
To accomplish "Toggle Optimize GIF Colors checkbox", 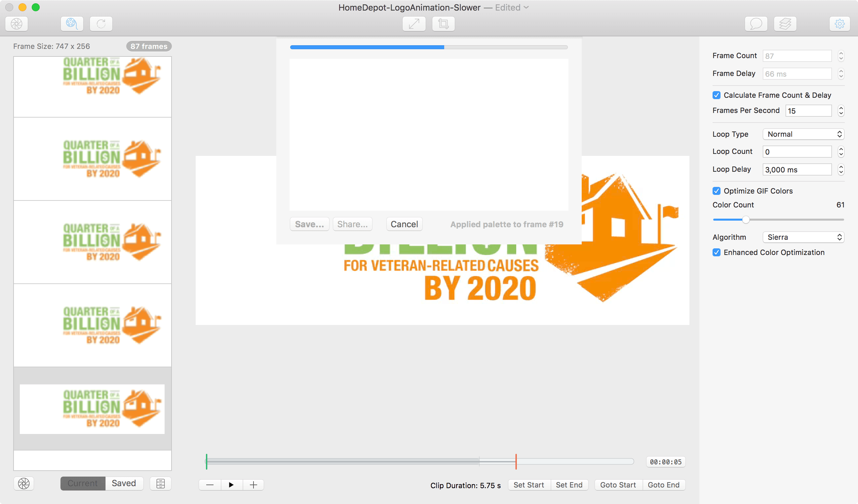I will tap(716, 191).
